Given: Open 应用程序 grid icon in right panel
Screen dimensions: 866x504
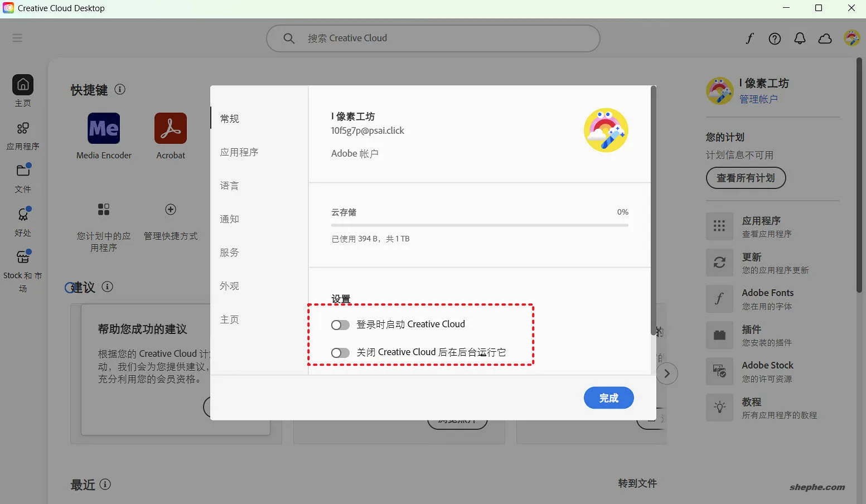Looking at the screenshot, I should pyautogui.click(x=719, y=226).
